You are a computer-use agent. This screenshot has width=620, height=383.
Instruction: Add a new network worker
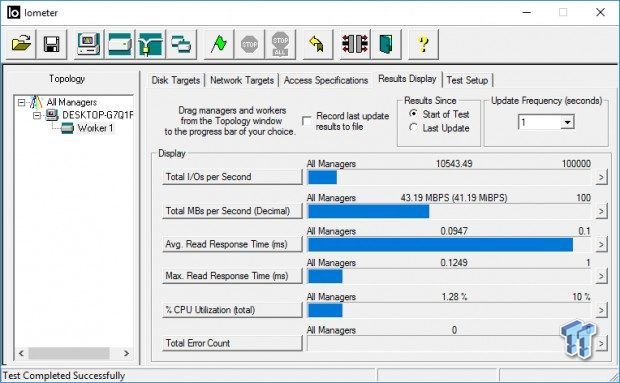coord(150,44)
